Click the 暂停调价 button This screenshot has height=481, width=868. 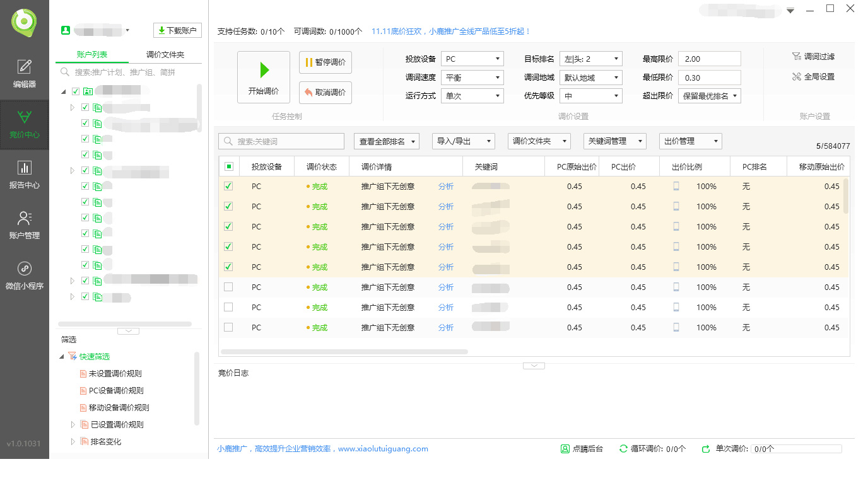click(325, 62)
